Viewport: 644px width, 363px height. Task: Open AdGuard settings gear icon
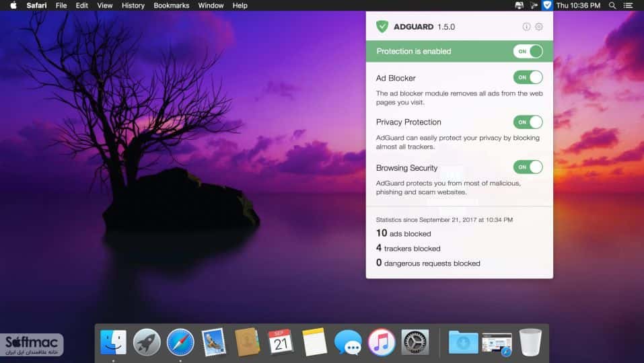(539, 27)
